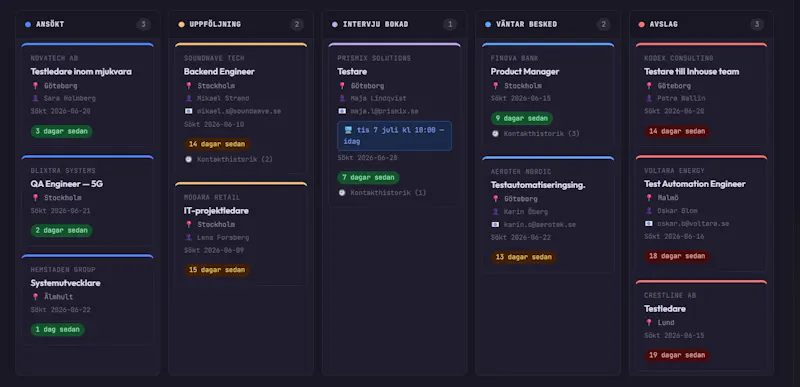Click the person icon beside Sara Holmberg
This screenshot has width=800, height=387.
click(35, 98)
